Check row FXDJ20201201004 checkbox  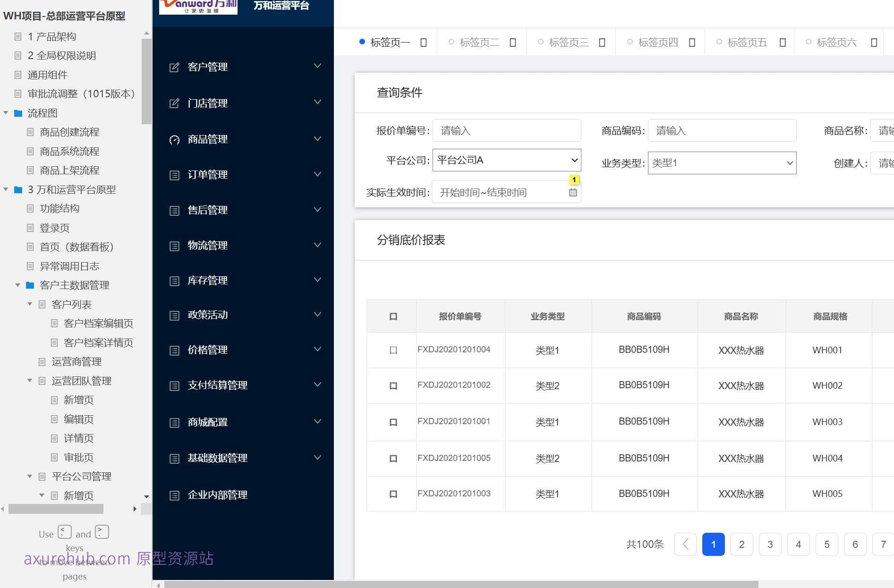[392, 350]
